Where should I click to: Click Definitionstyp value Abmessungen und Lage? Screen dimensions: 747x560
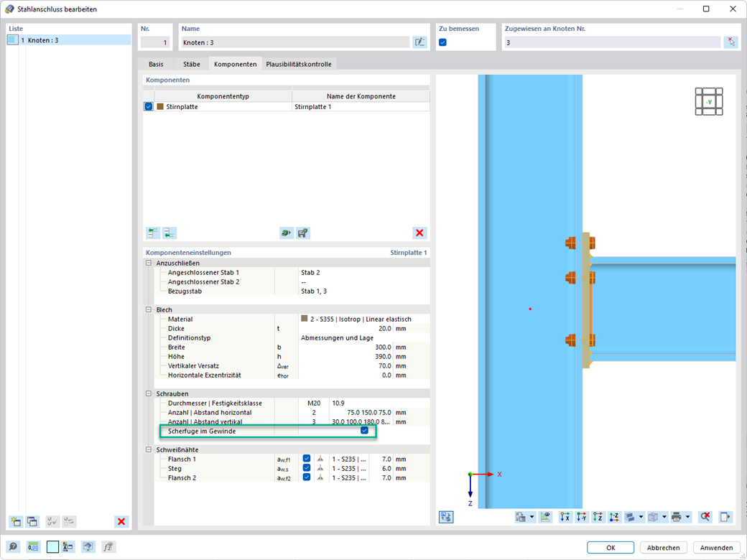point(337,337)
